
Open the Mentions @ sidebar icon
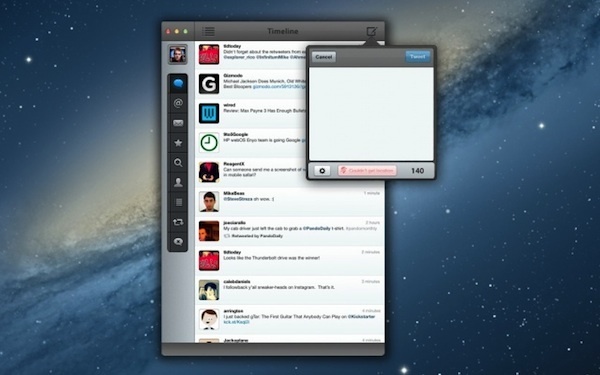coord(178,103)
